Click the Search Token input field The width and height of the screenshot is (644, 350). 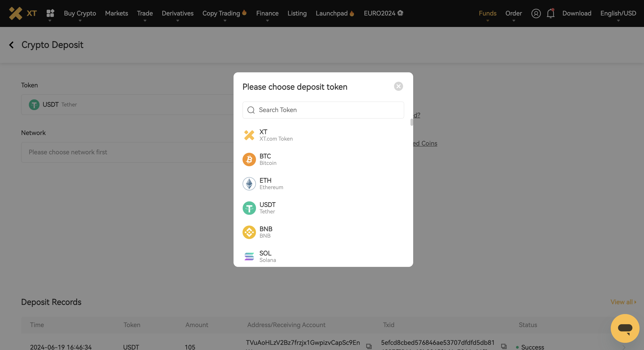(323, 110)
